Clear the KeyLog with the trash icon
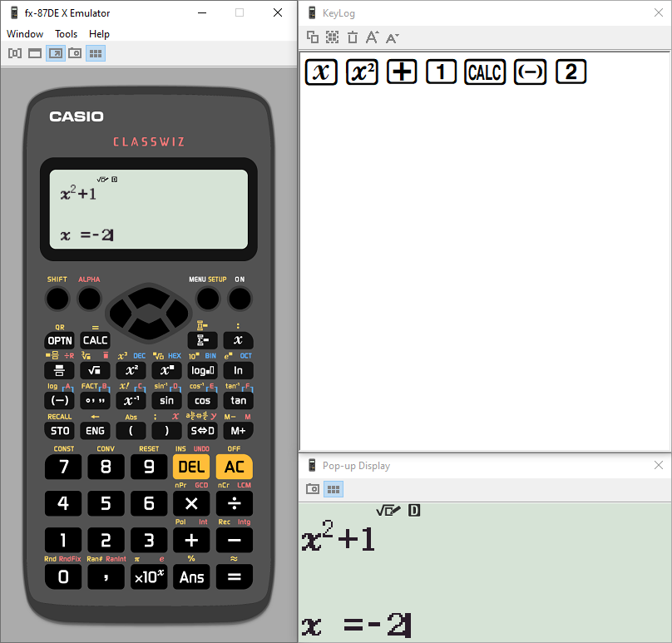 (353, 37)
